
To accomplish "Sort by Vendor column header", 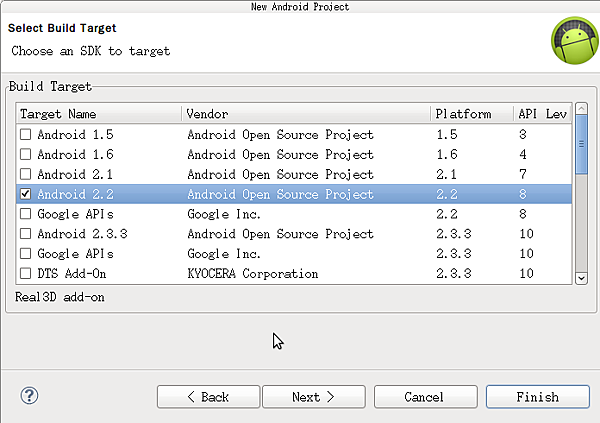I will 306,114.
